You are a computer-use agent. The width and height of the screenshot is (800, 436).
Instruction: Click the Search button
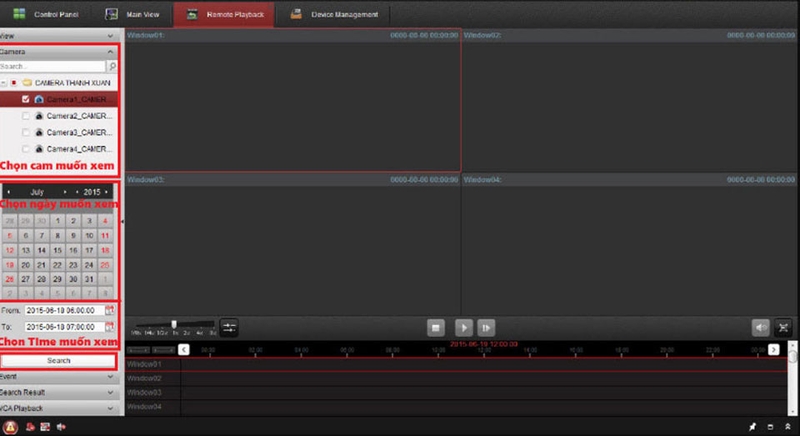59,360
